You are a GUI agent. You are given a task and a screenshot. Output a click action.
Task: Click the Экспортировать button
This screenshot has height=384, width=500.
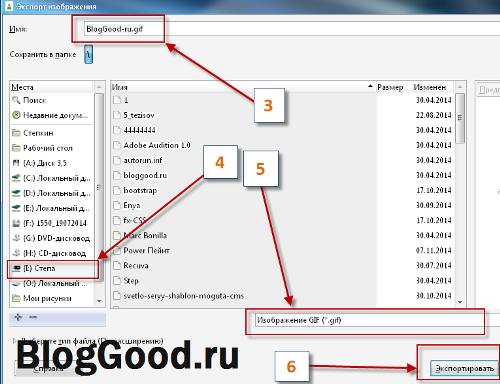[x=464, y=368]
